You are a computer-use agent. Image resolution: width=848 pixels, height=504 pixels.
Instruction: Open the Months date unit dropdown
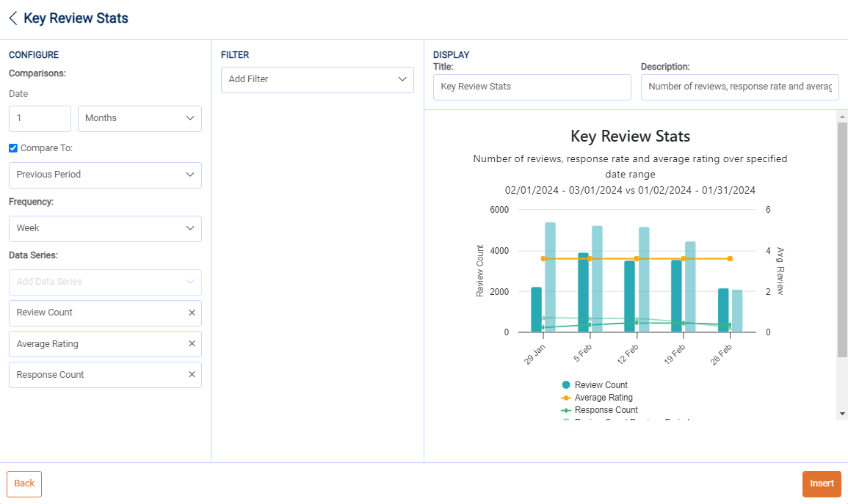click(x=139, y=119)
